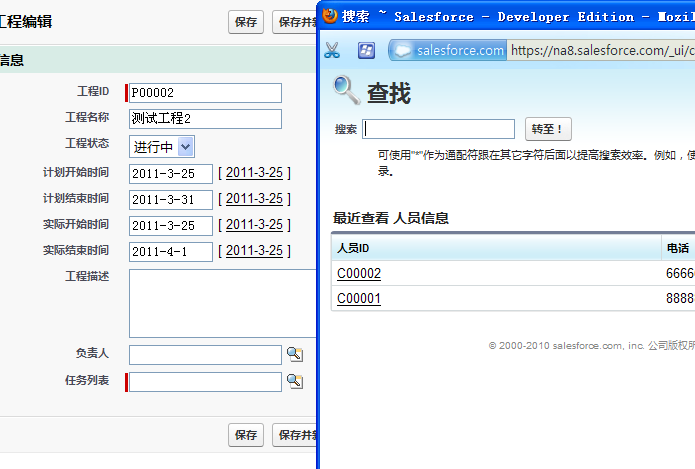Select person record C00002

359,274
